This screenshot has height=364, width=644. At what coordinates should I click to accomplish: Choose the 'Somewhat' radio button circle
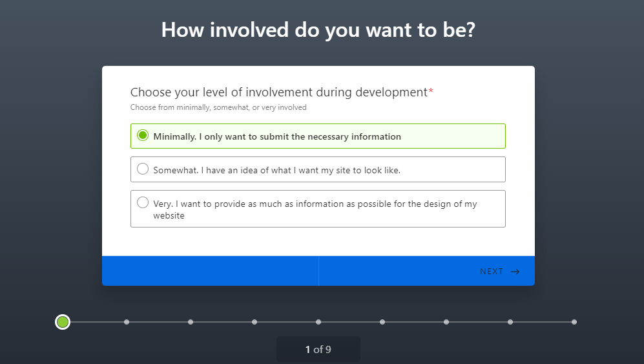coord(143,169)
